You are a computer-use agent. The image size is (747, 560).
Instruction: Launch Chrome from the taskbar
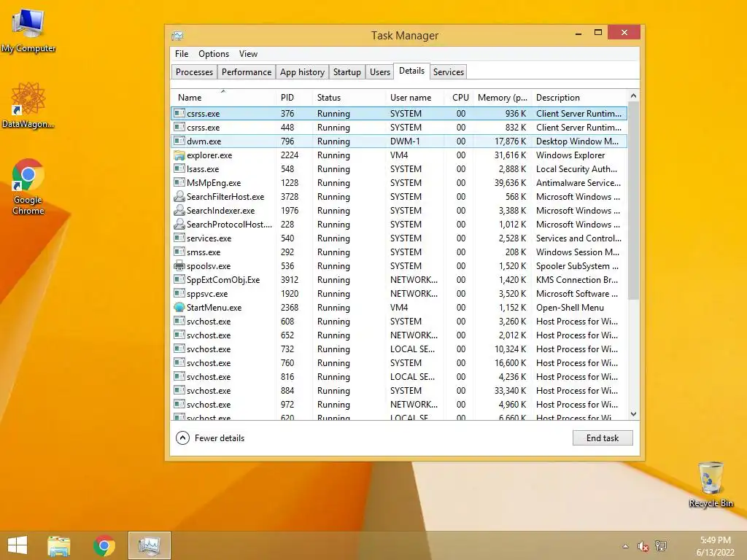click(104, 545)
